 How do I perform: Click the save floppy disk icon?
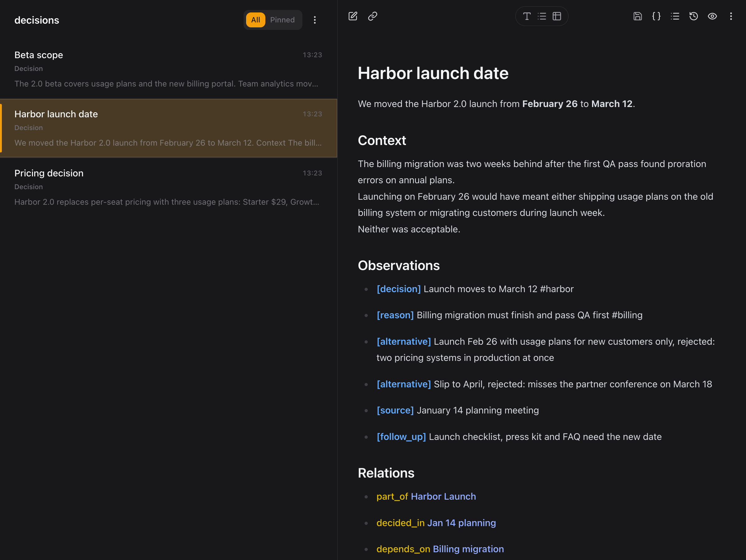[637, 16]
